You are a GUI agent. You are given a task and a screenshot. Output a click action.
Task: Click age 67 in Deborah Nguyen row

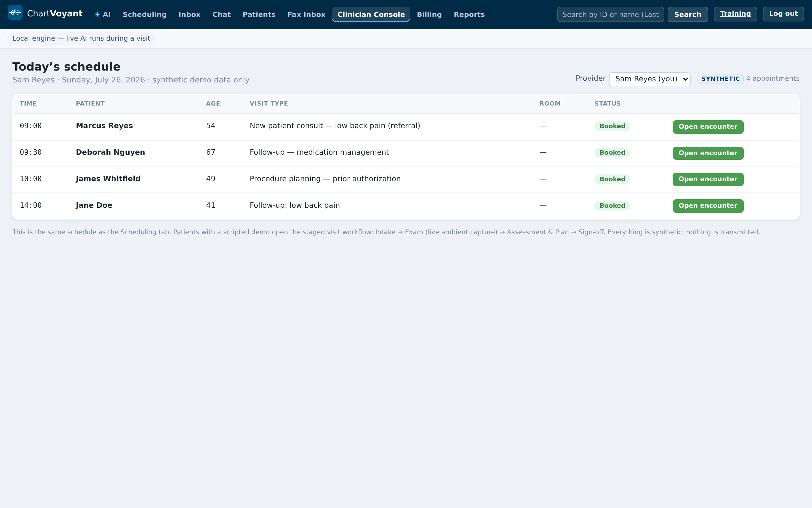211,152
